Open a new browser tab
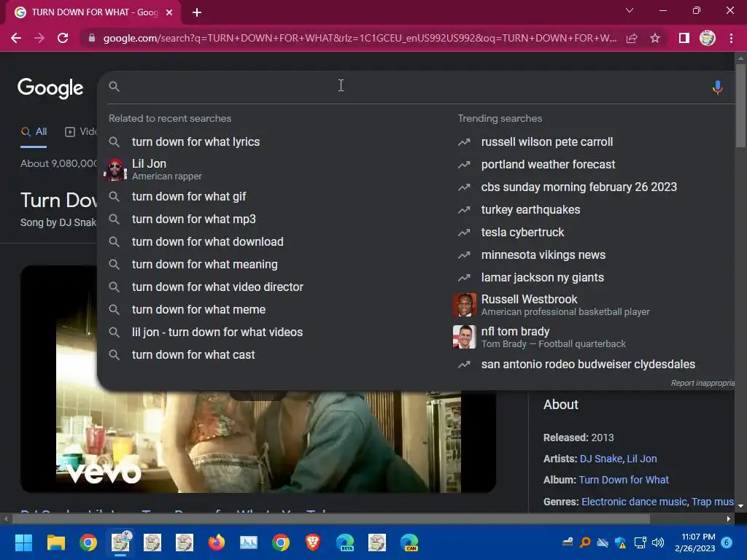The height and width of the screenshot is (560, 747). 197,12
